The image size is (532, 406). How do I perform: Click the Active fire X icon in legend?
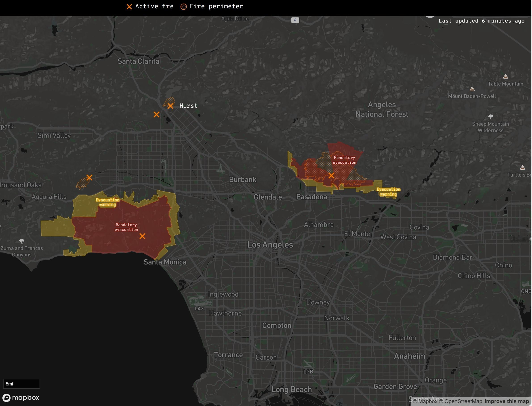pyautogui.click(x=129, y=6)
